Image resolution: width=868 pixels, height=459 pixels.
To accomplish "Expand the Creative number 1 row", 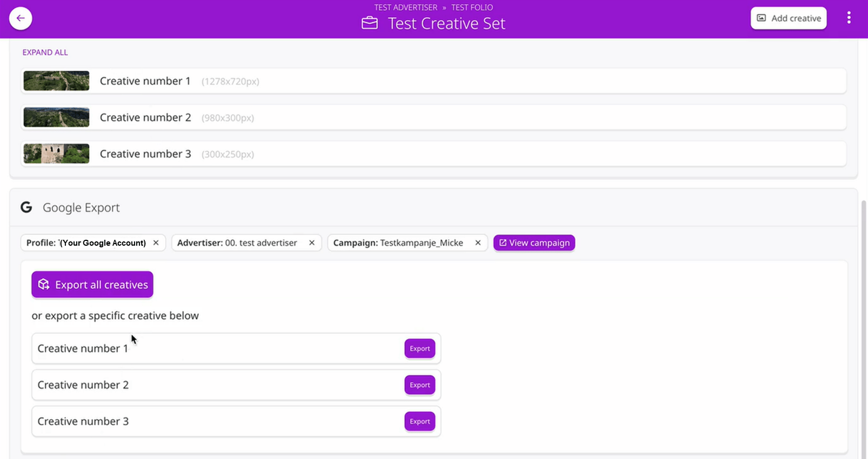I will (432, 81).
